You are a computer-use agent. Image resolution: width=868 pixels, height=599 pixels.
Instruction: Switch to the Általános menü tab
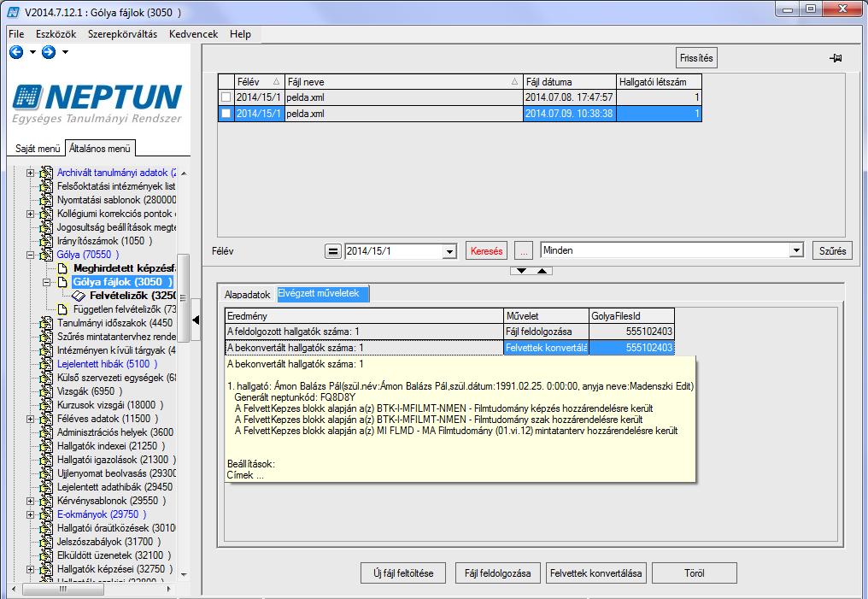coord(100,149)
